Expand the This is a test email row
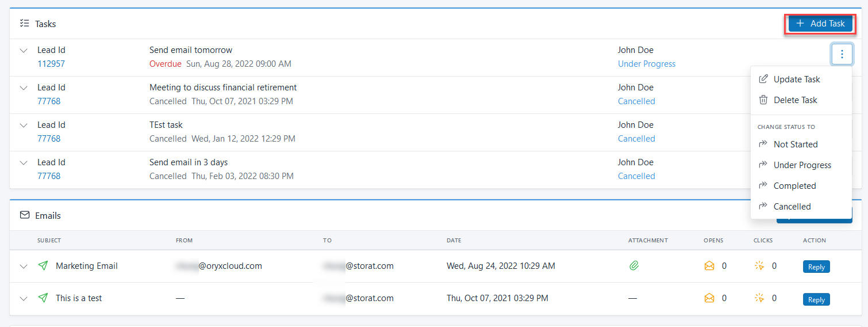This screenshot has width=868, height=327. [x=24, y=299]
